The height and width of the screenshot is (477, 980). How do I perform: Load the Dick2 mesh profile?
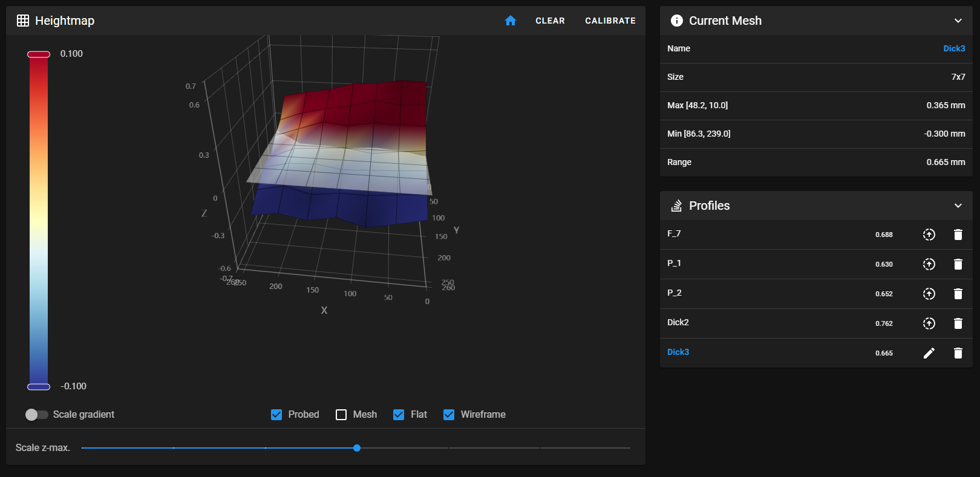point(929,323)
